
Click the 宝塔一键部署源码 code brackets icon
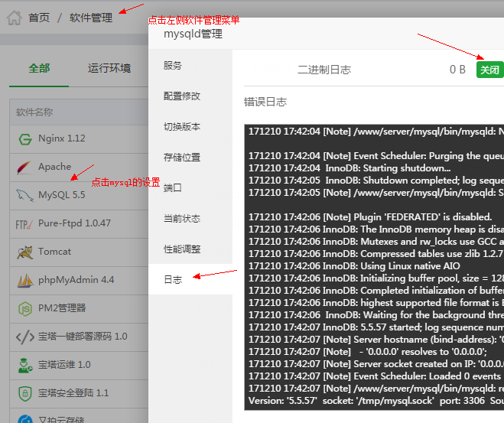pos(25,337)
